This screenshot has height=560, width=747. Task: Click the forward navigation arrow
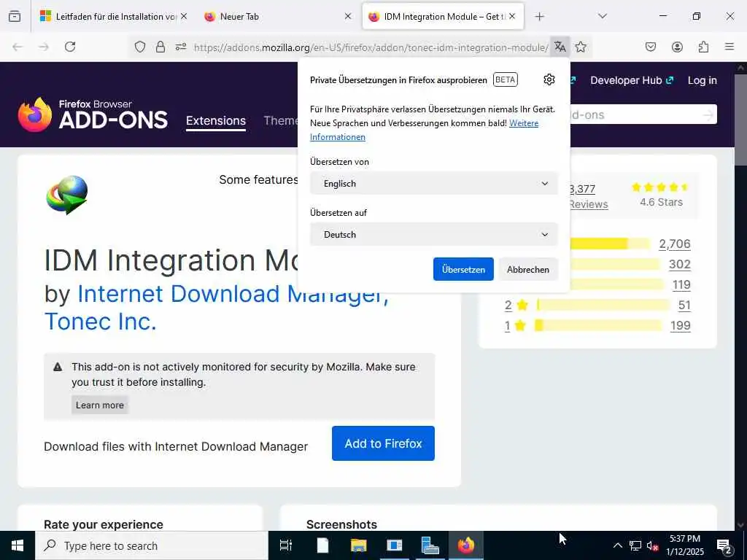pos(44,47)
